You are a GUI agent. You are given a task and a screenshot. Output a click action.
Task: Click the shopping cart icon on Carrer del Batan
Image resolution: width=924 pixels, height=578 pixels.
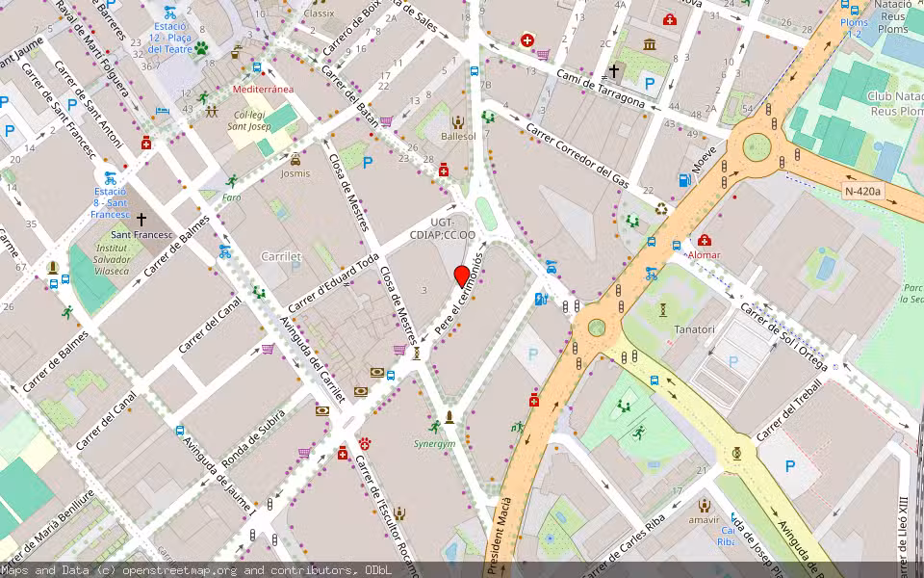pos(386,121)
